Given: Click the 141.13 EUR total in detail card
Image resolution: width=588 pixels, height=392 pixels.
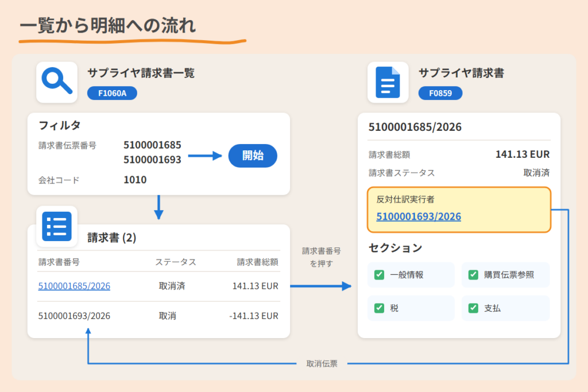Looking at the screenshot, I should [523, 154].
